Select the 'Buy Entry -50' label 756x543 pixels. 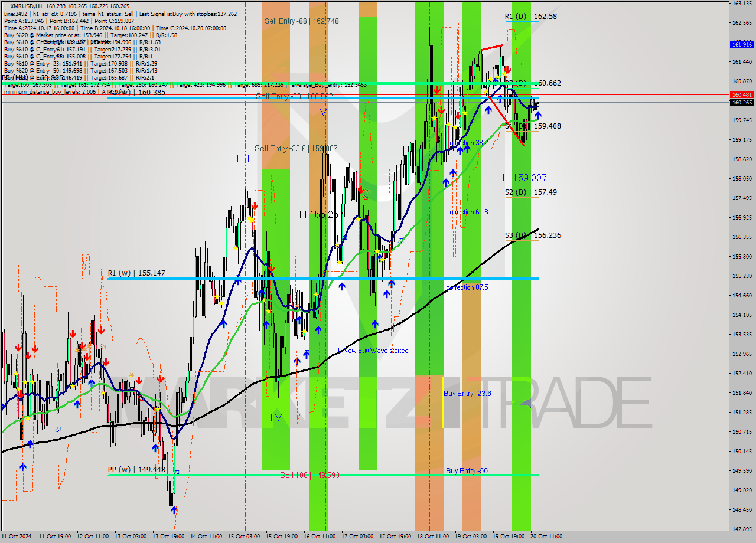click(x=467, y=471)
